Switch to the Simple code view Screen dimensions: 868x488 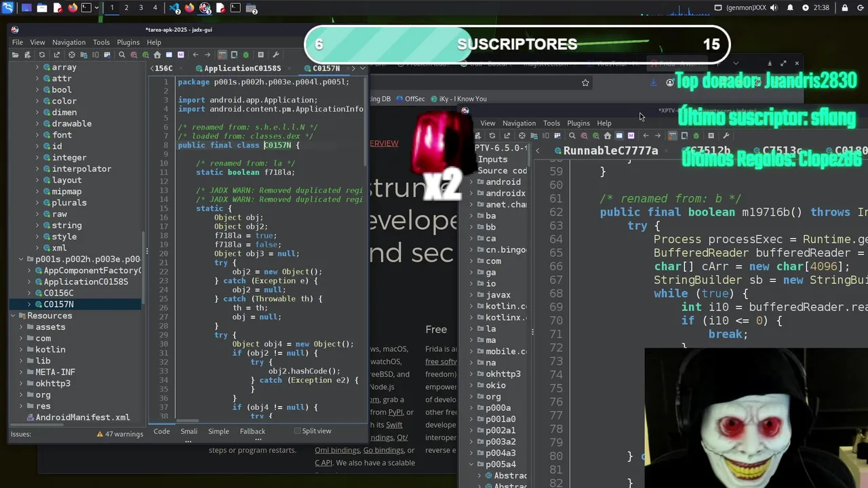tap(218, 431)
